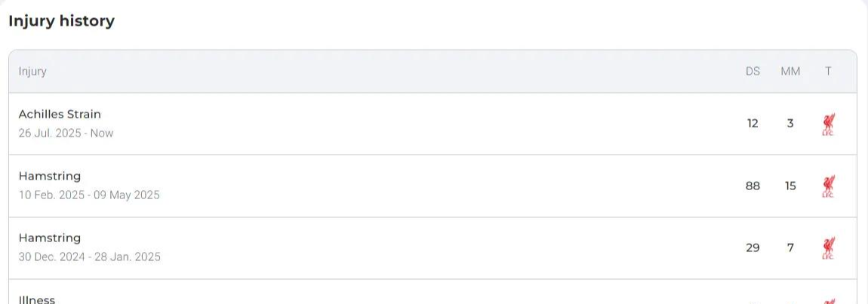Click days value 12 for Achilles Strain

[x=753, y=124]
